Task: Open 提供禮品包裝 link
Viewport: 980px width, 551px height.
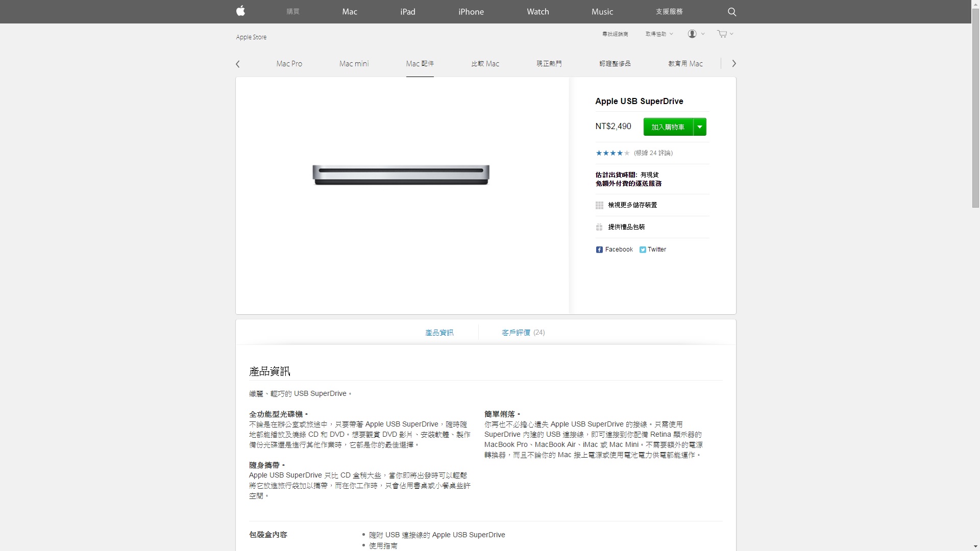Action: (626, 227)
